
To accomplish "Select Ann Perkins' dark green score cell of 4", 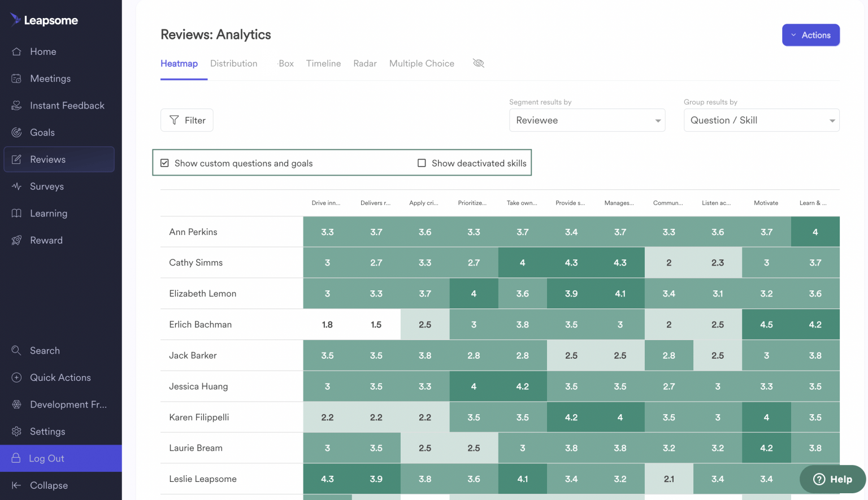I will pyautogui.click(x=815, y=232).
